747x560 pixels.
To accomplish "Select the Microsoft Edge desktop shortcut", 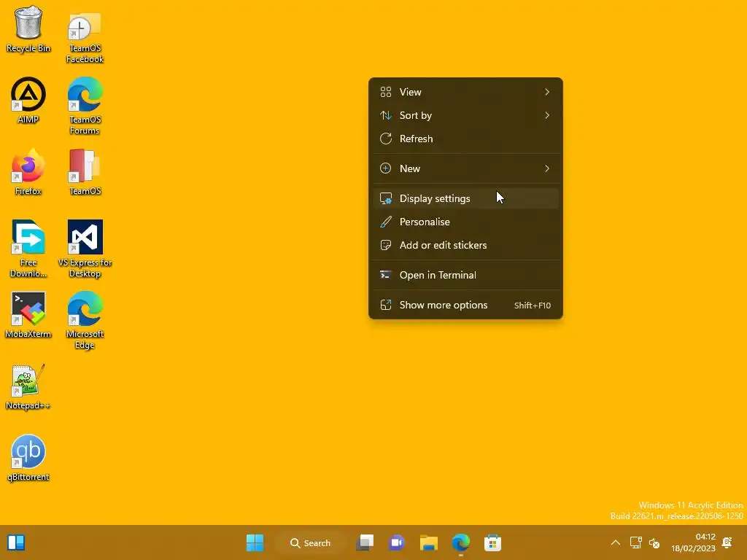I will [85, 320].
